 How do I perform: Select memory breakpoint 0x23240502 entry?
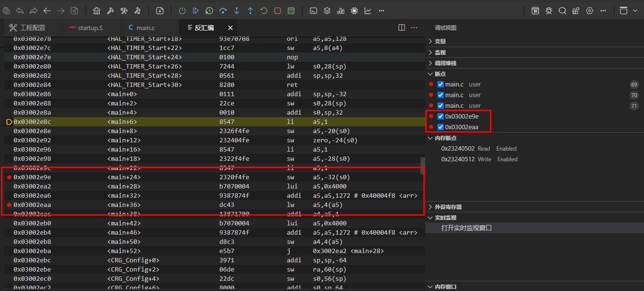[458, 149]
